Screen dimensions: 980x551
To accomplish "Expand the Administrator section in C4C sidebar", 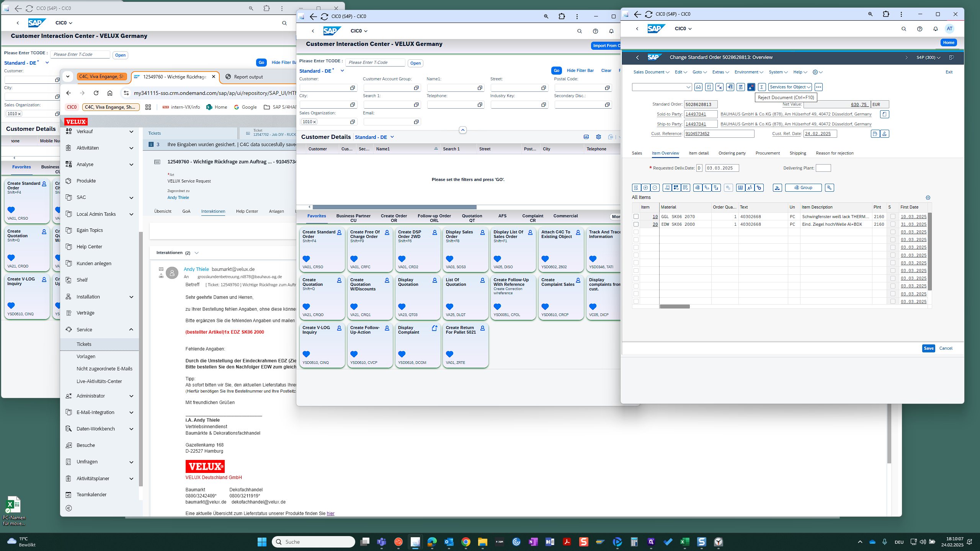I will (x=131, y=396).
